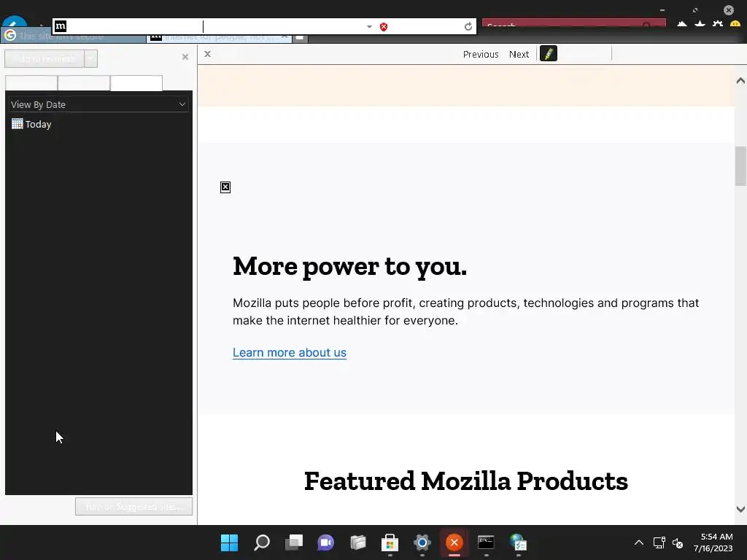
Task: Click the vertical scrollbar thumb
Action: pyautogui.click(x=740, y=166)
